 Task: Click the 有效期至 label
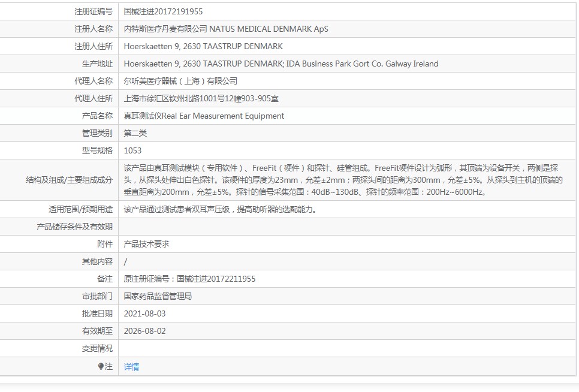tap(97, 331)
